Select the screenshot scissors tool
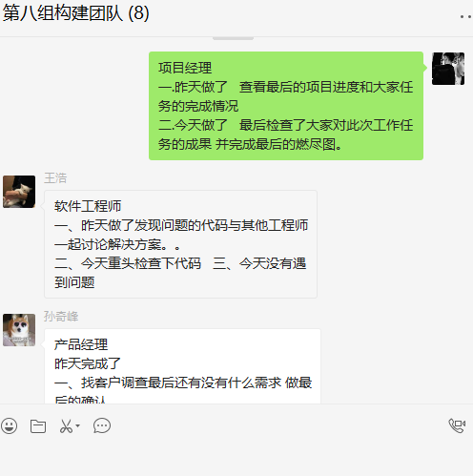This screenshot has width=473, height=476. (x=66, y=426)
